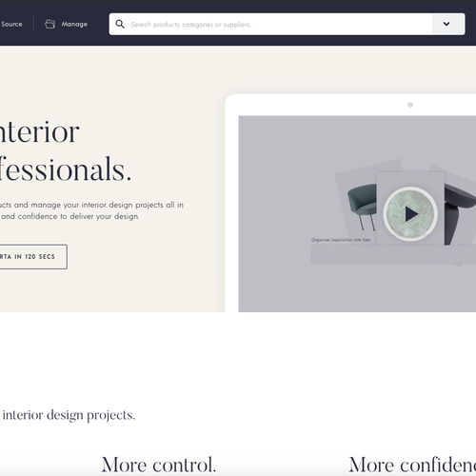476x476 pixels.
Task: Expand the search bar dropdown chevron
Action: 446,24
